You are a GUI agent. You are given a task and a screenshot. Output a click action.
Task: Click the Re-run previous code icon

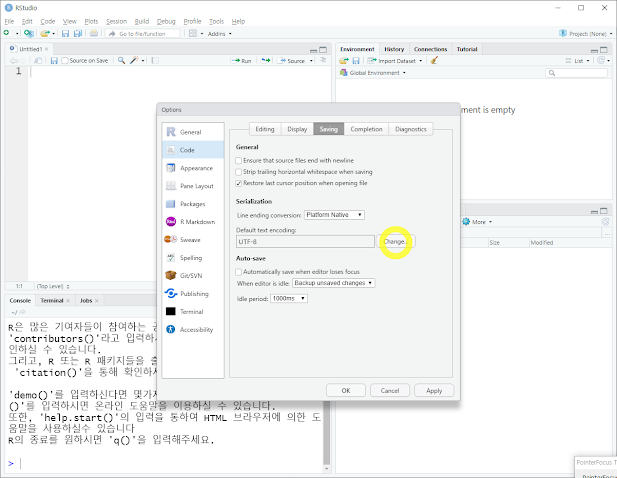266,60
